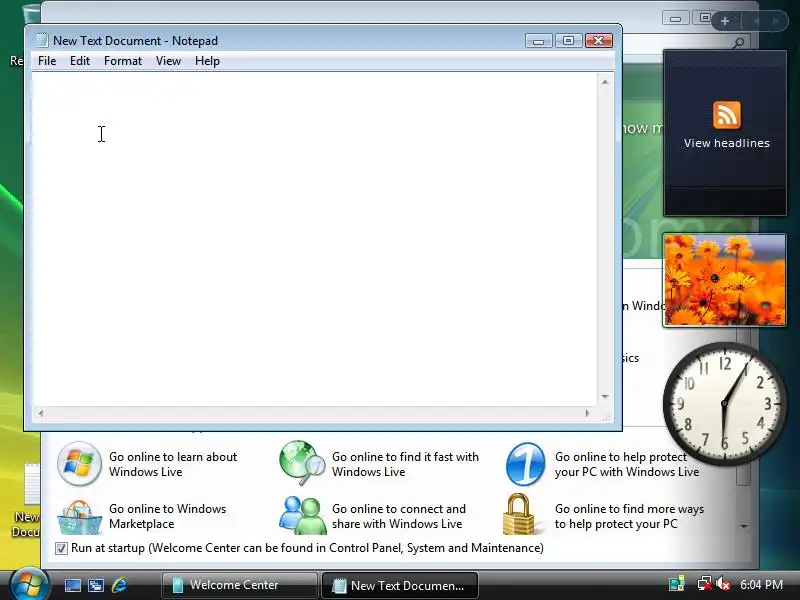Click the RSS feed headlines icon
Screen dimensions: 800x600
point(727,114)
